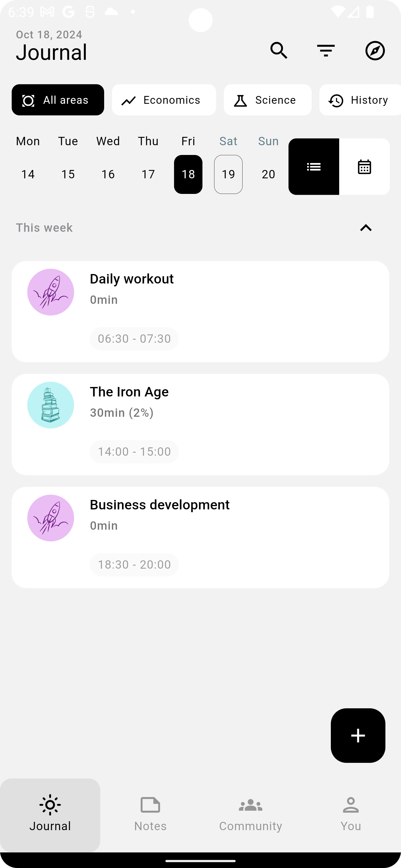401x868 pixels.
Task: Tap the Business development rocket icon
Action: [51, 518]
